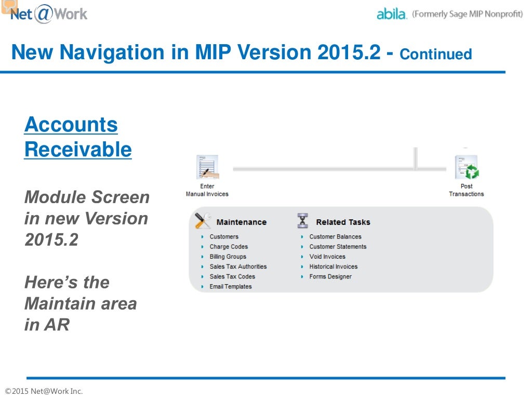Choose Sales Tax Codes
Screen dimensions: 532x399
tap(232, 276)
